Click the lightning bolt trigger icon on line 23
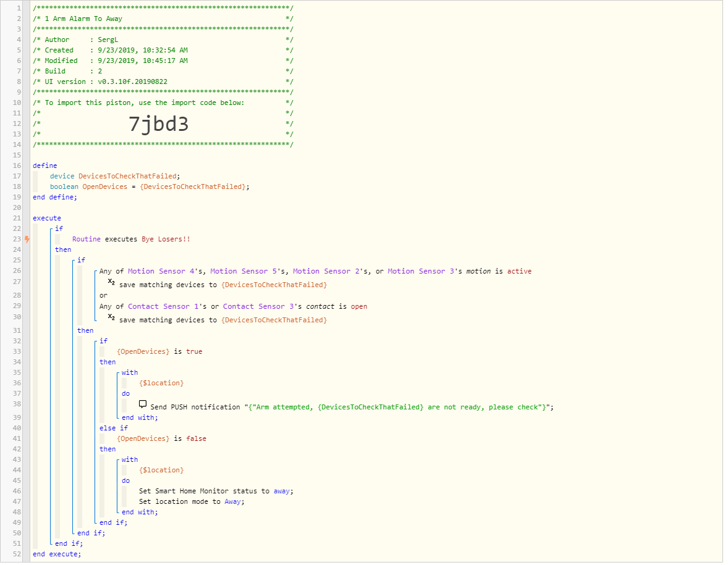The height and width of the screenshot is (565, 728). coord(27,241)
